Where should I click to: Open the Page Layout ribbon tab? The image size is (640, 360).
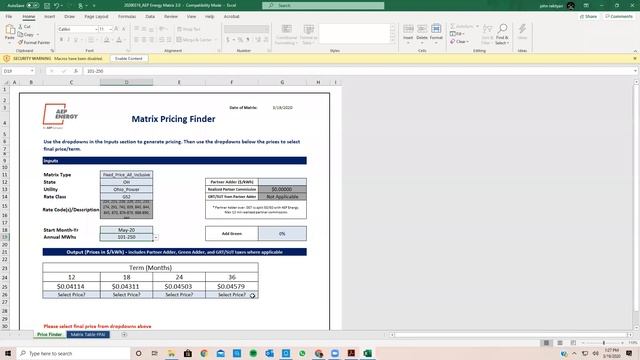coord(96,17)
